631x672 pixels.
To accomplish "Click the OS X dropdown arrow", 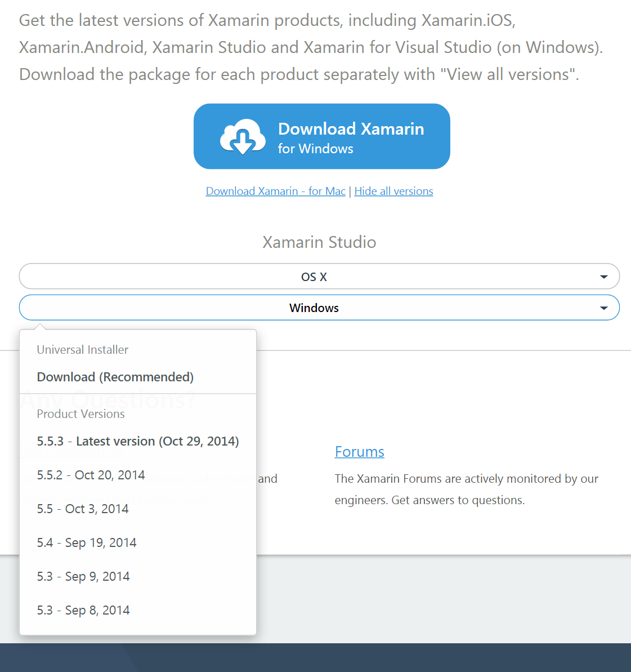I will point(603,277).
